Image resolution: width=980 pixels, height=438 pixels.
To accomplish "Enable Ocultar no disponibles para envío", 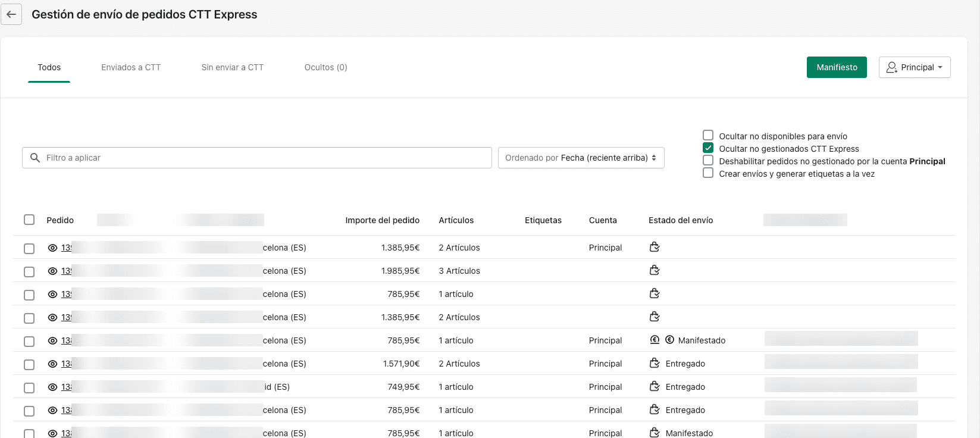I will (708, 135).
